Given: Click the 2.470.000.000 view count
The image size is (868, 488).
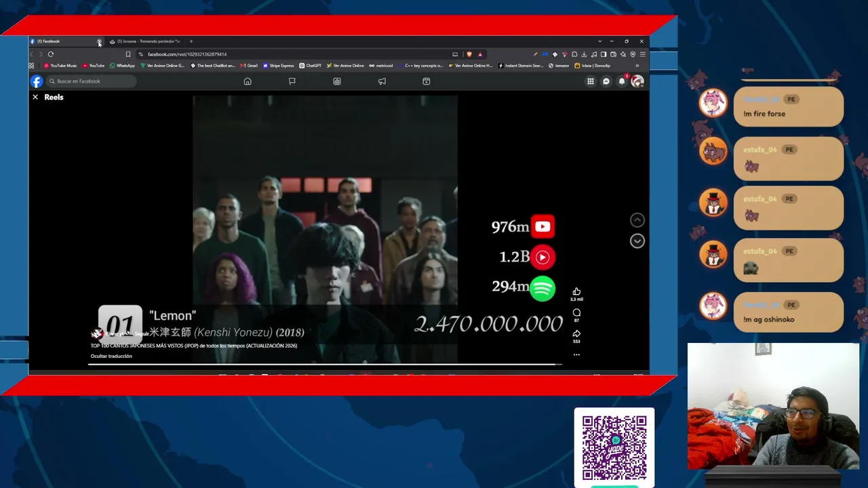Looking at the screenshot, I should coord(488,324).
